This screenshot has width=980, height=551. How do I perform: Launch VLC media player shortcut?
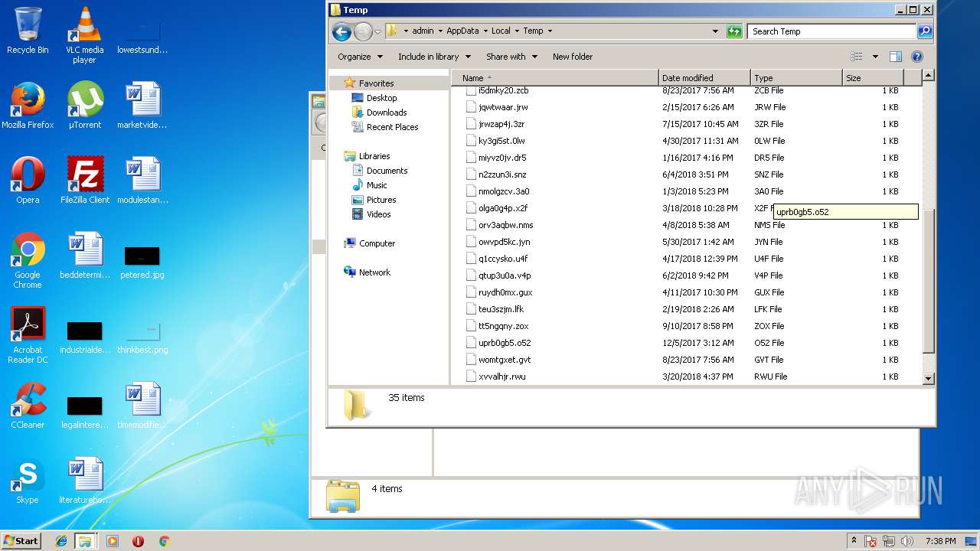[84, 35]
